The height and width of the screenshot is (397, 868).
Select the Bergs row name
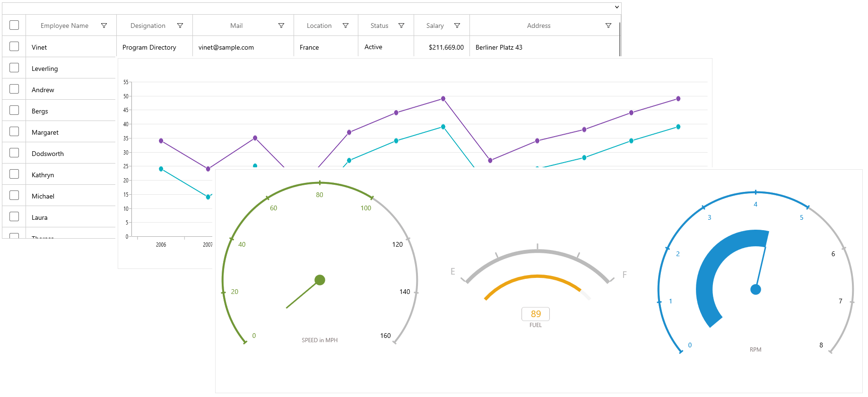[x=40, y=111]
